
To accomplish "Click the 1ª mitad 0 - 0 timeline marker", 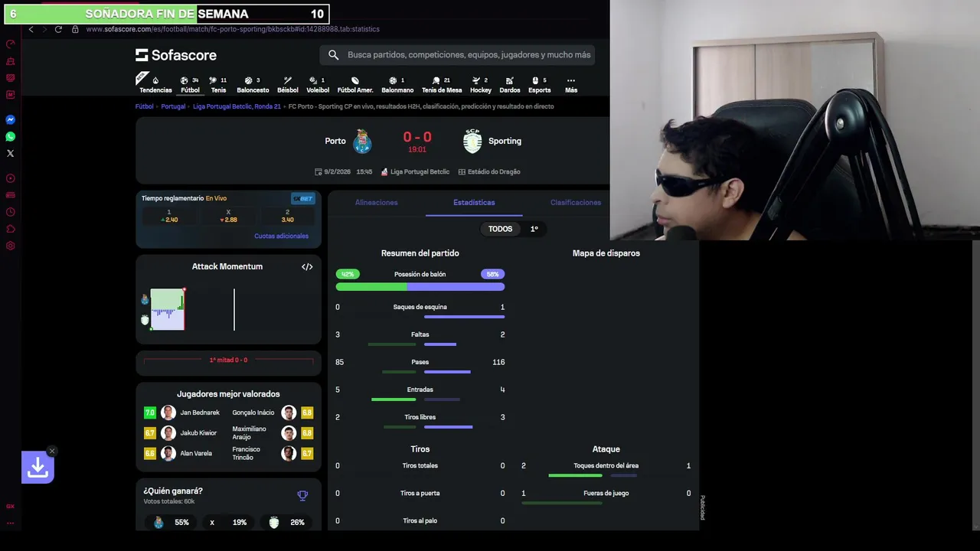I will 228,360.
